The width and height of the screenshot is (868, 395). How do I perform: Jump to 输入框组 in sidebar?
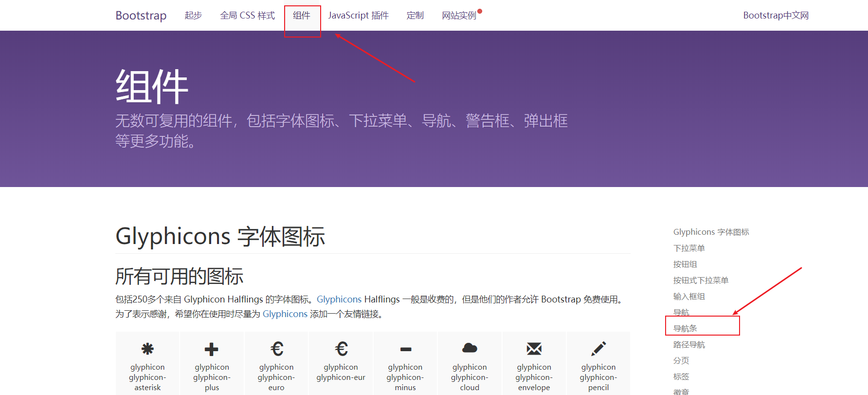tap(689, 296)
